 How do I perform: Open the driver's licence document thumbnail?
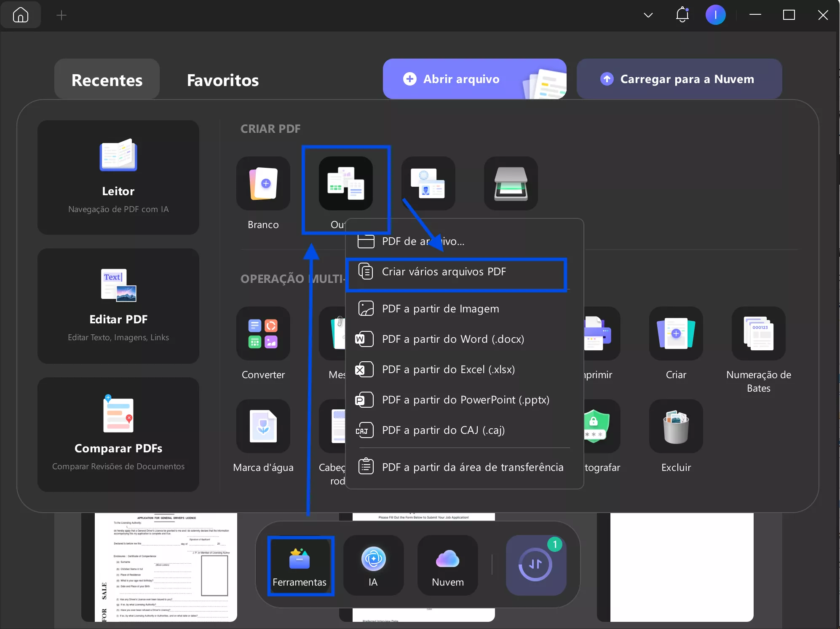pyautogui.click(x=166, y=567)
